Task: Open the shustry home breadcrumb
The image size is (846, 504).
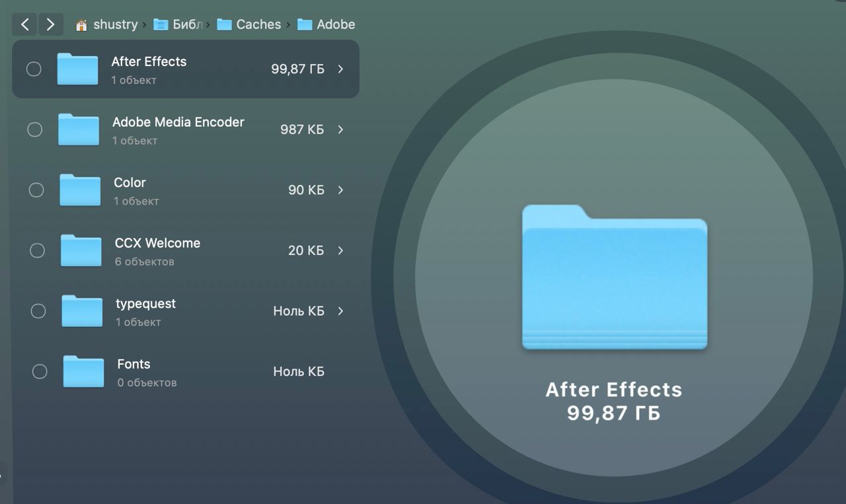Action: [x=107, y=24]
